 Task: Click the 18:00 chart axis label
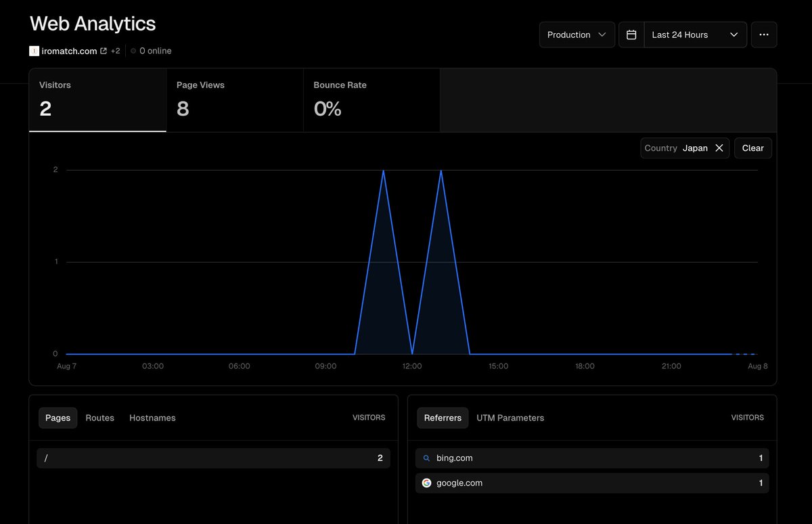(585, 366)
